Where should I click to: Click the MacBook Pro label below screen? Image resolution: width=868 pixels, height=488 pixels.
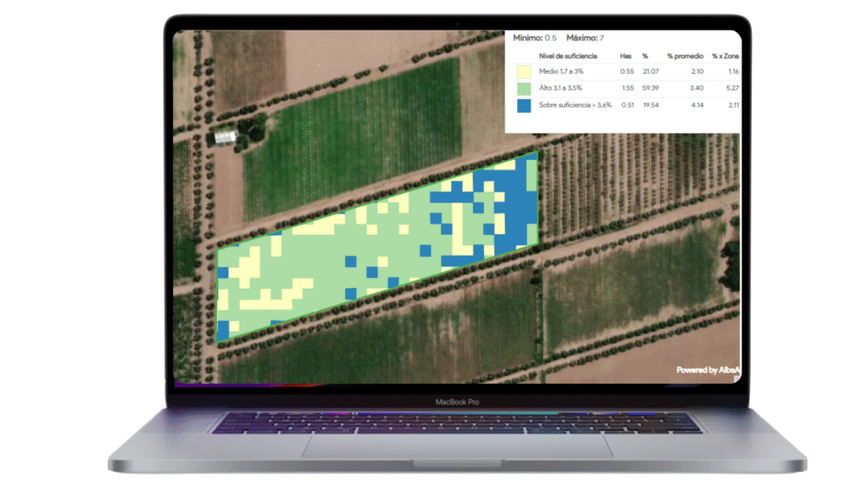(457, 402)
